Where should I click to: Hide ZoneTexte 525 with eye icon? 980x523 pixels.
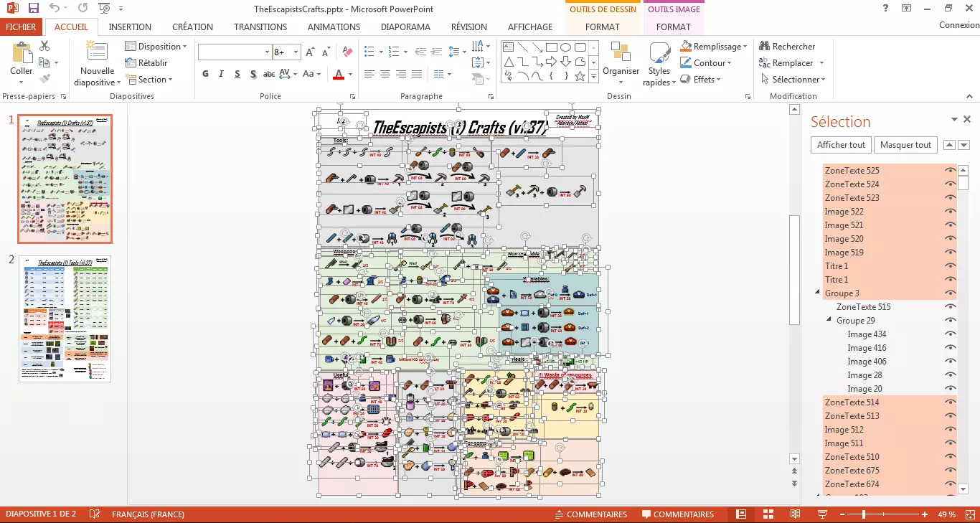coord(951,171)
